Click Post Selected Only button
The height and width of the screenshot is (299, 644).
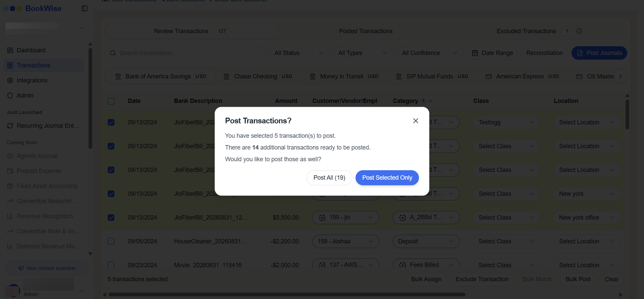point(387,178)
